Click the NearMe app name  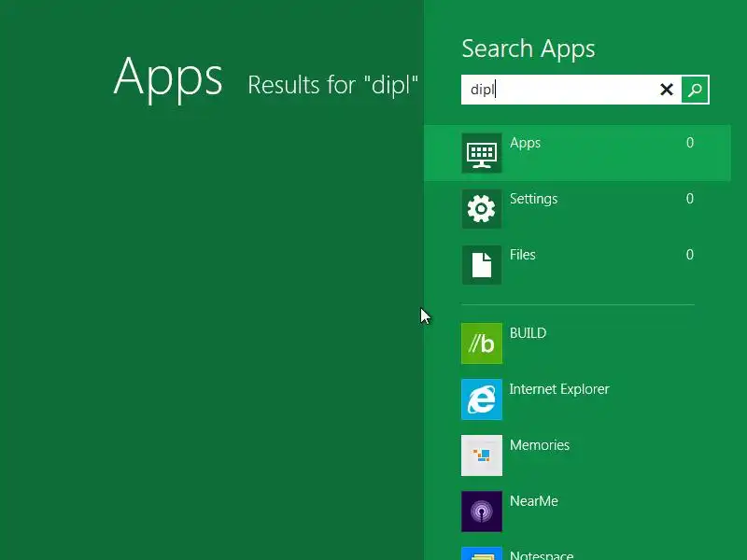534,501
